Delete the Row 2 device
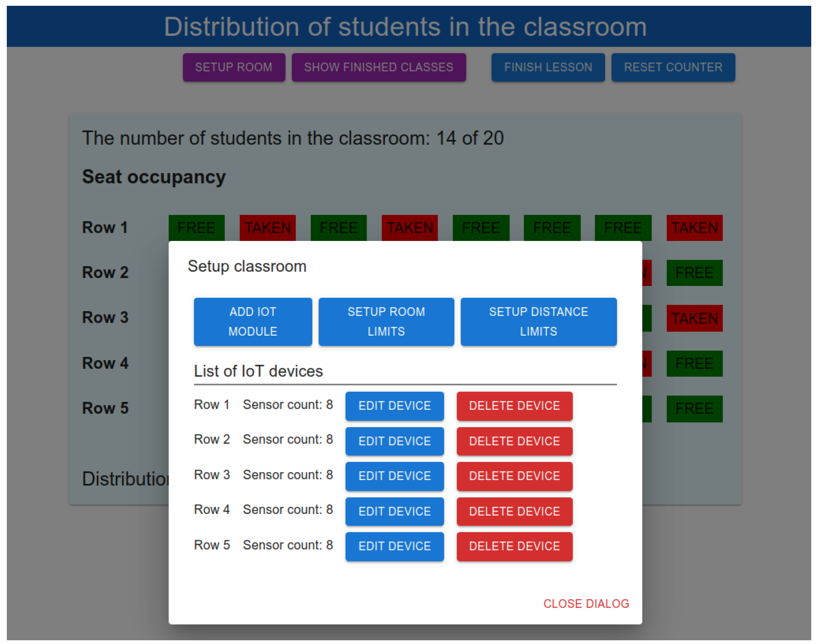This screenshot has width=816, height=644. coord(514,441)
